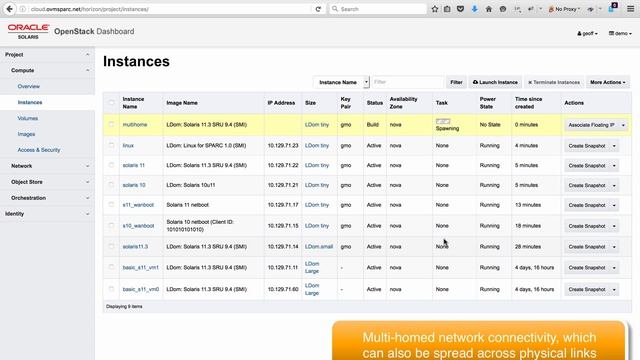Image resolution: width=640 pixels, height=360 pixels.
Task: Expand the Orchestration sidebar section
Action: pos(47,198)
